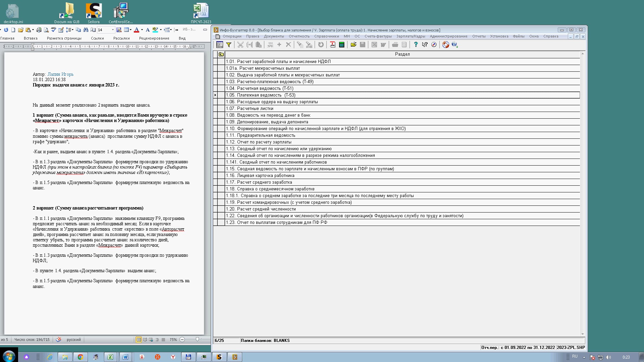Click the copy icon in Word toolbar
The height and width of the screenshot is (362, 644).
(78, 30)
